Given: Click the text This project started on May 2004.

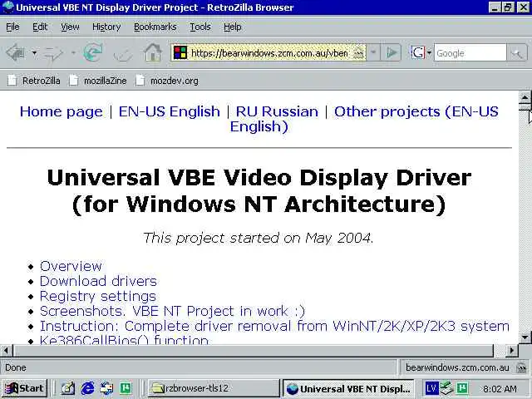Looking at the screenshot, I should tap(259, 238).
